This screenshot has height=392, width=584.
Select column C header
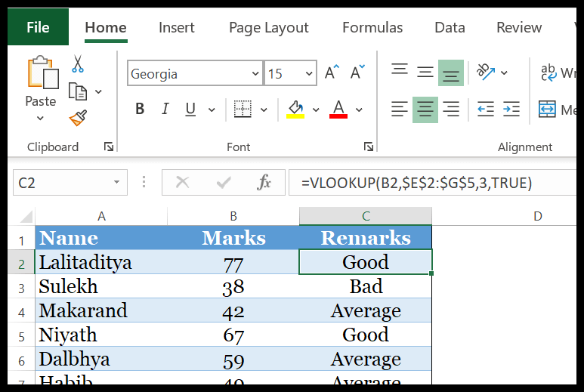[366, 216]
